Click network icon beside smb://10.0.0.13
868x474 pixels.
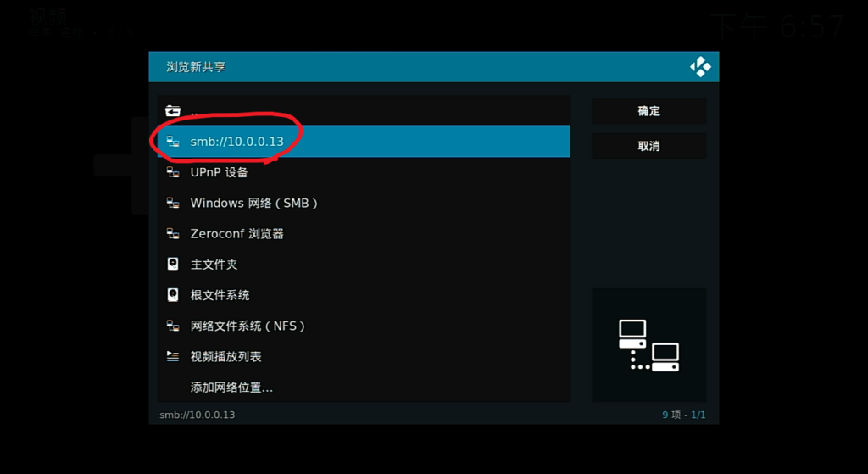[173, 142]
